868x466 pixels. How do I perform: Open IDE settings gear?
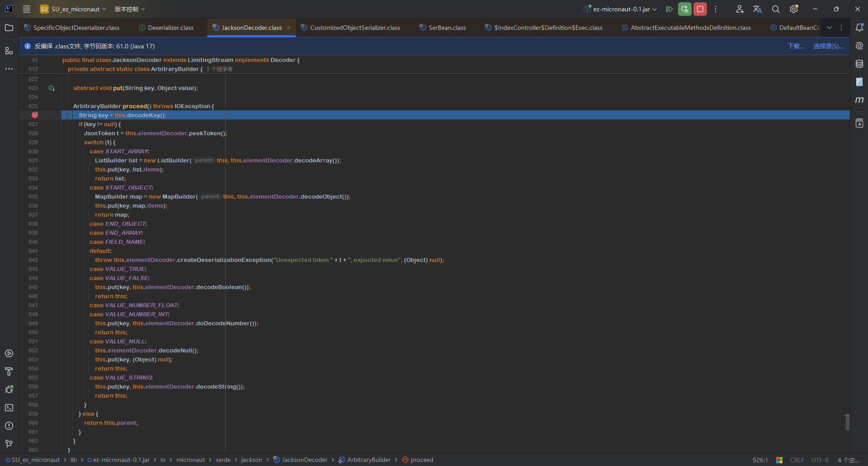point(794,9)
